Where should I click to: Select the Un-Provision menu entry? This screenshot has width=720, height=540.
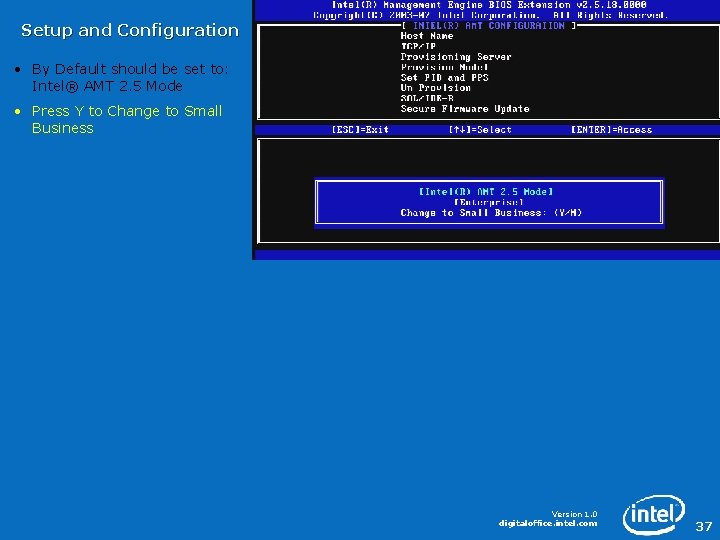435,88
